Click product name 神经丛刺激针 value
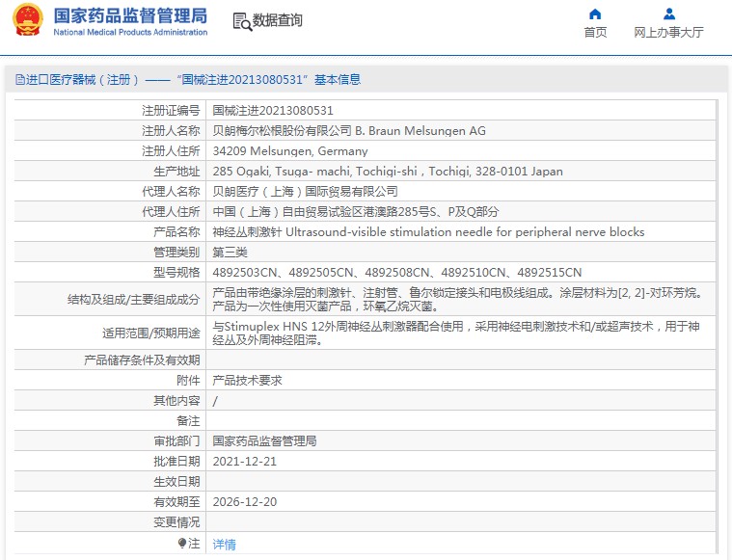 point(428,232)
